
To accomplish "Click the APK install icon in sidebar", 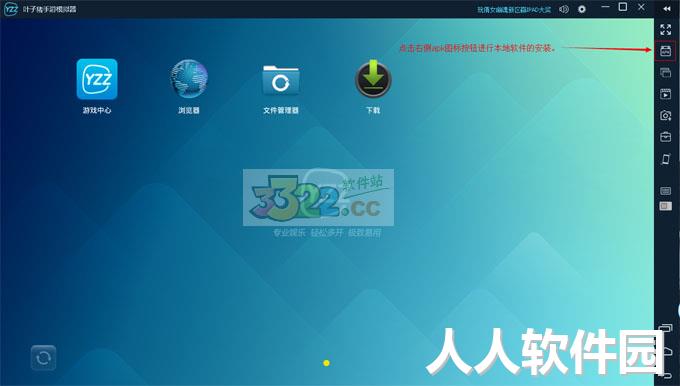I will (665, 51).
